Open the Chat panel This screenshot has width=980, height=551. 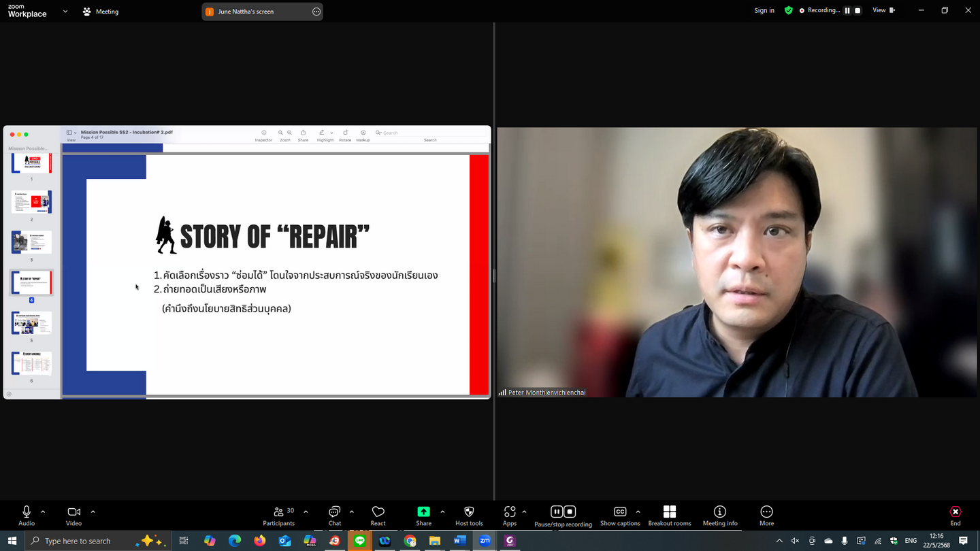click(334, 516)
